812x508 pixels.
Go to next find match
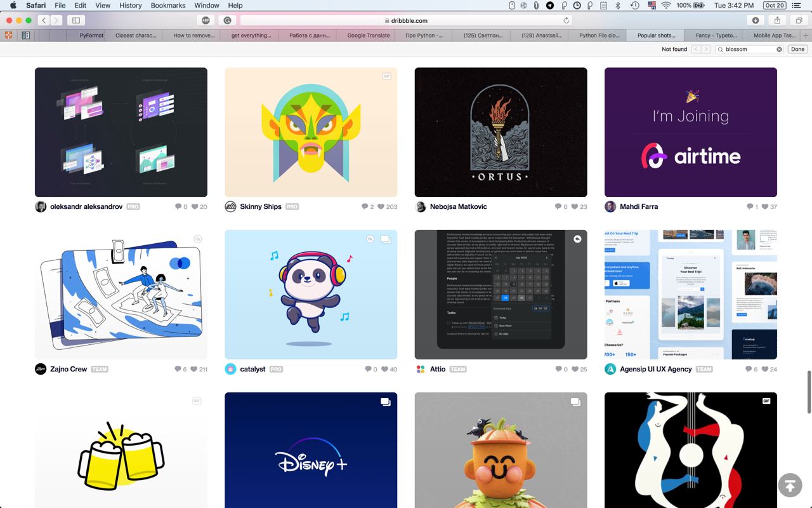click(705, 49)
